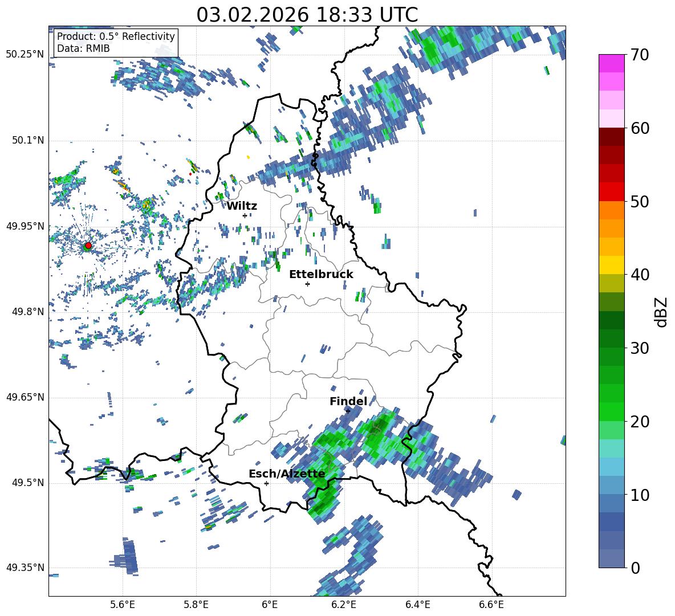Click the Product: 0.5° Reflectivity label
This screenshot has width=675, height=616.
point(116,36)
